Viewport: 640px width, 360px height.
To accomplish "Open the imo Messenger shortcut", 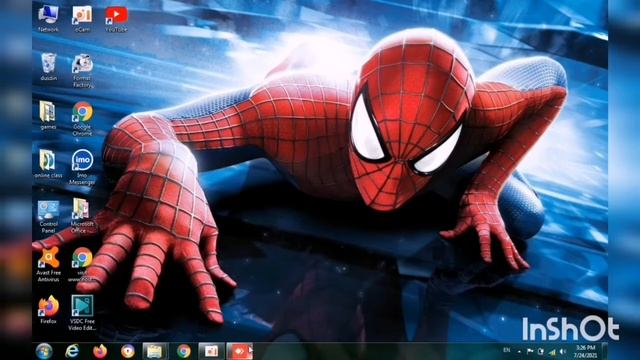I will pos(82,167).
